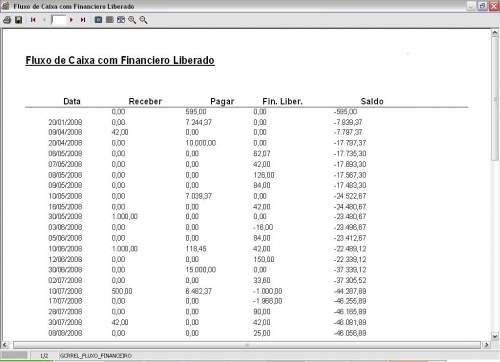Image resolution: width=500 pixels, height=362 pixels.
Task: Go to the first report page
Action: (x=33, y=20)
